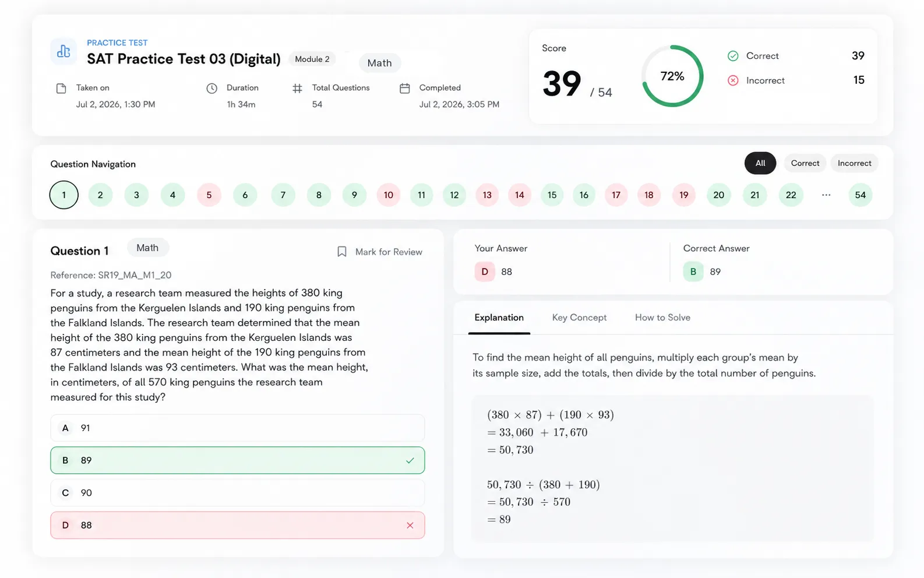This screenshot has height=578, width=924.
Task: Open incorrect question 13
Action: pyautogui.click(x=487, y=195)
